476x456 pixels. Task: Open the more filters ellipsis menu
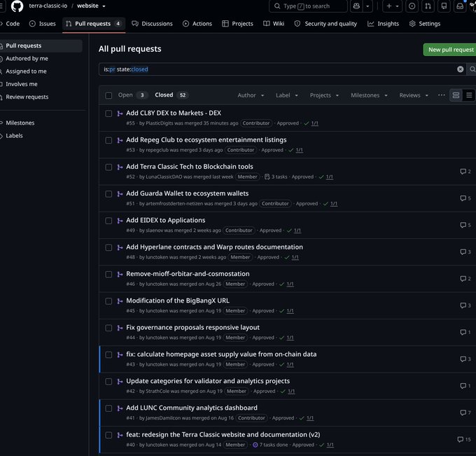click(x=442, y=95)
